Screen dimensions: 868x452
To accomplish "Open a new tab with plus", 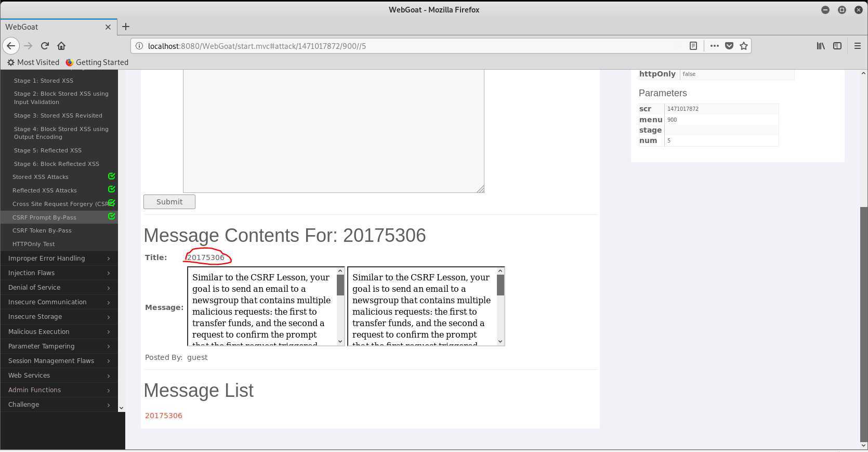I will 126,27.
